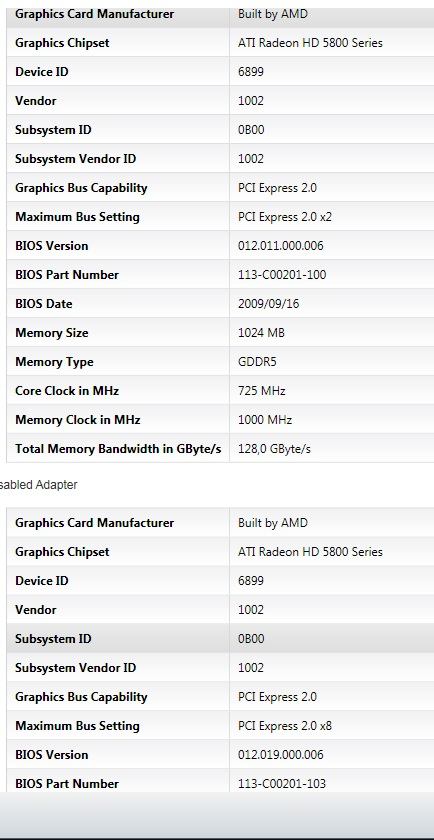Select the Memory Clock value 1000 MHz
The image size is (434, 840).
click(x=265, y=419)
